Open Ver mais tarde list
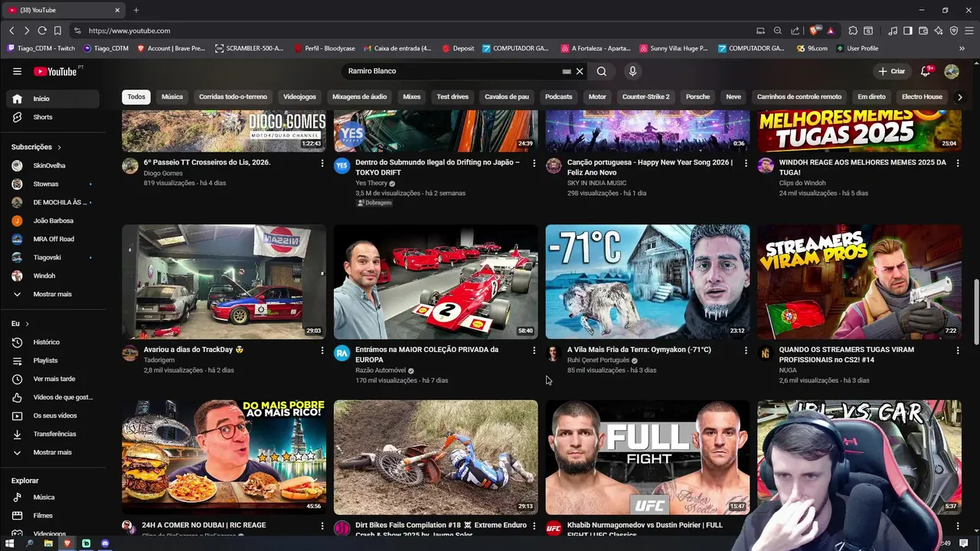This screenshot has height=551, width=980. (x=53, y=379)
